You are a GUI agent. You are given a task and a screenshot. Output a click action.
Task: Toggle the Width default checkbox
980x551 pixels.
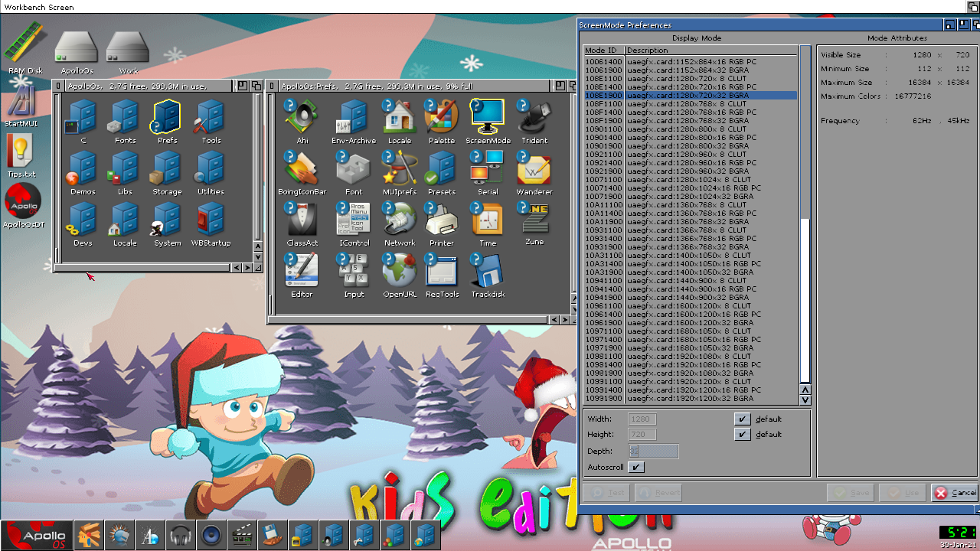(742, 419)
